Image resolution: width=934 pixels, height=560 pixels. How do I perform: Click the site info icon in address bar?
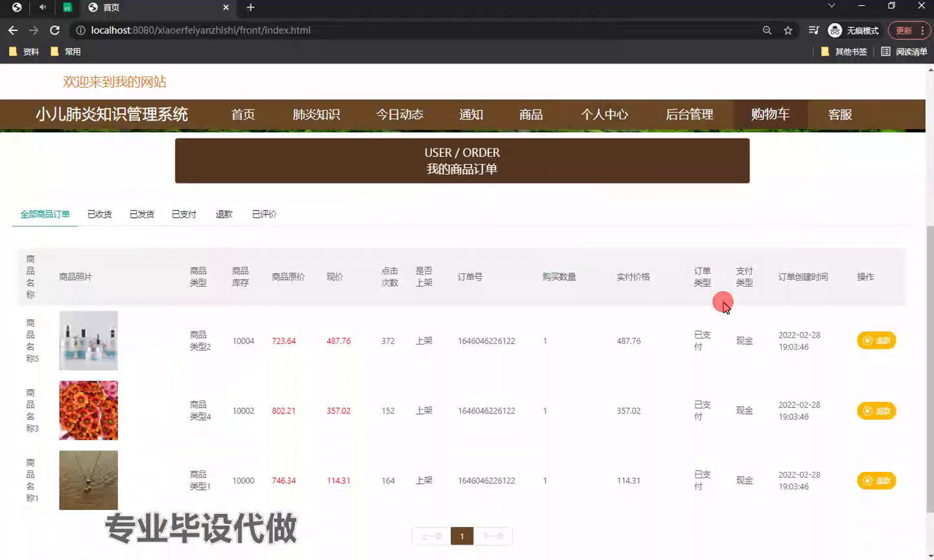tap(80, 30)
